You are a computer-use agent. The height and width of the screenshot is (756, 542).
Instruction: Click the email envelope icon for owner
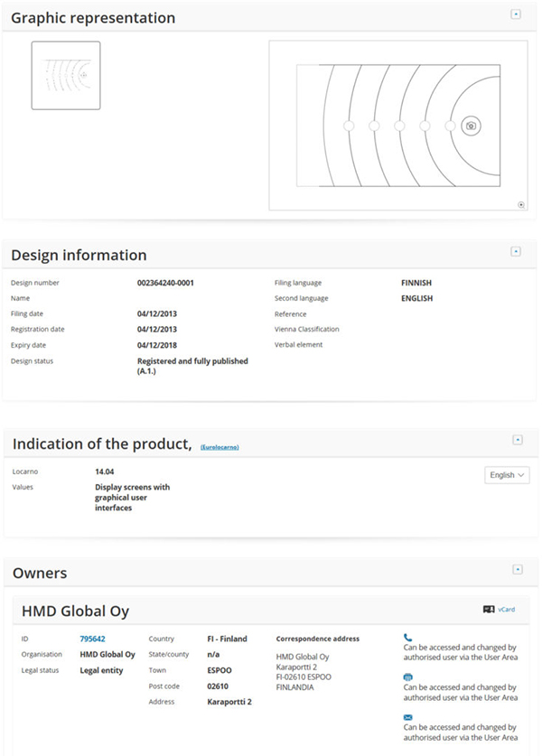[x=407, y=716]
